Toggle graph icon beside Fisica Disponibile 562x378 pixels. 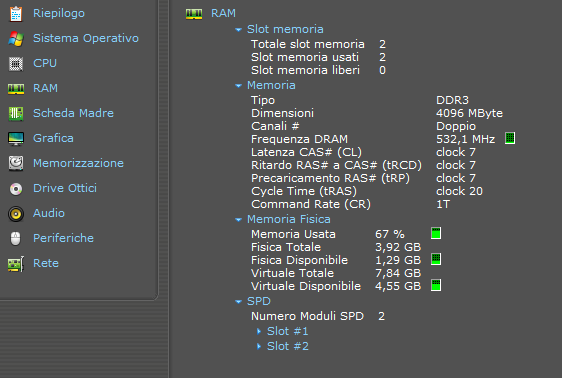(436, 259)
